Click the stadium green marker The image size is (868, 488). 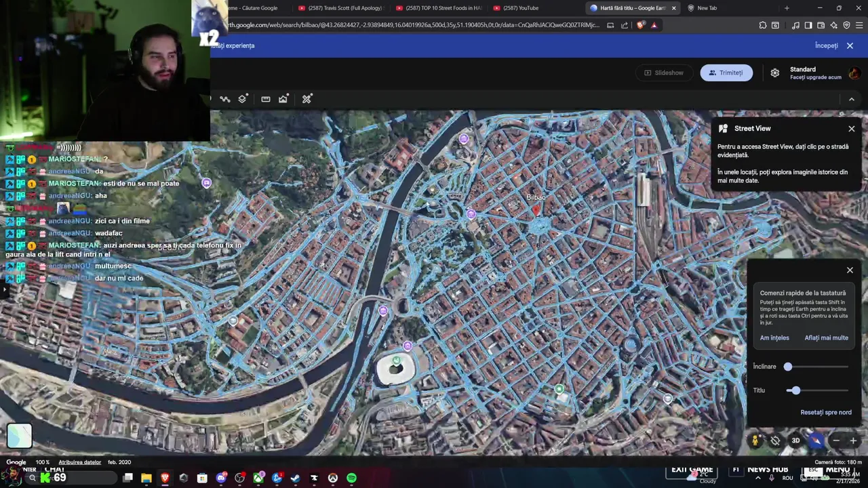point(397,361)
